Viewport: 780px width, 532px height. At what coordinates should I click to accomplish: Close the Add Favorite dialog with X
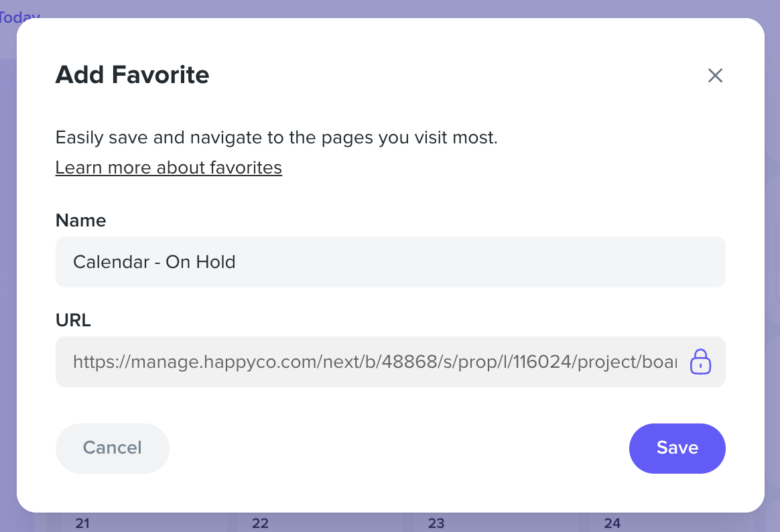point(715,76)
